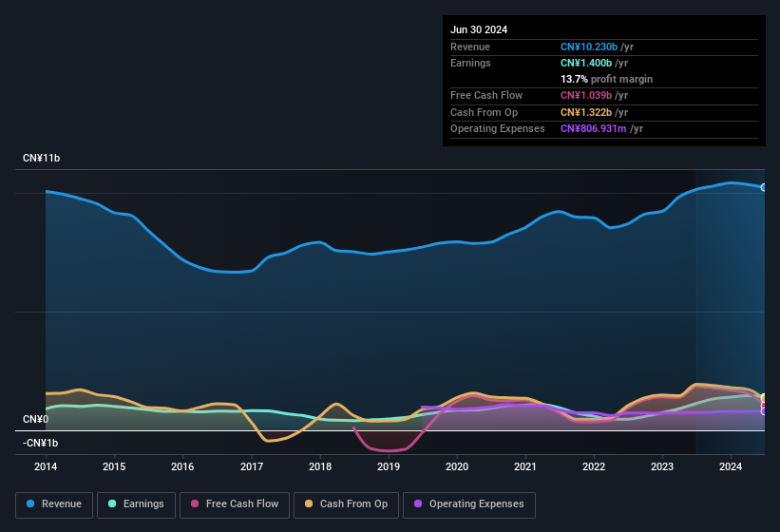Toggle the Free Cash Flow legend label text
This screenshot has width=780, height=532.
pyautogui.click(x=242, y=504)
